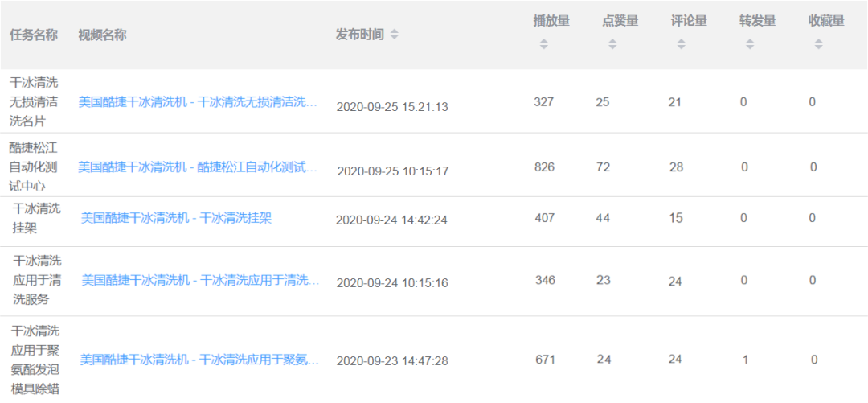Select task name 干冰清洗应用于清洗服务
Screen dimensions: 868x403
point(37,280)
